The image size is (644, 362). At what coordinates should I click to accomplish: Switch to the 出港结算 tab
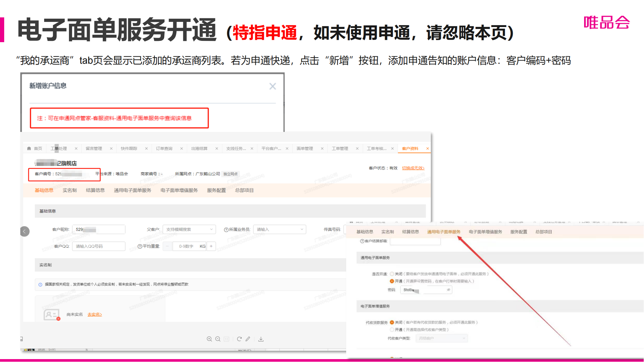[x=199, y=148]
